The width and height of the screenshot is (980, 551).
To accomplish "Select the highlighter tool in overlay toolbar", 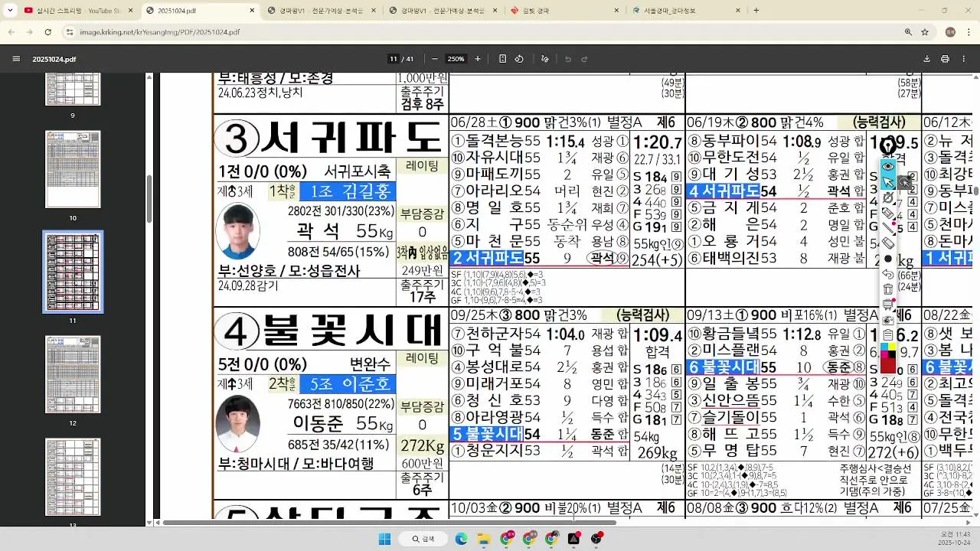I will pos(887,214).
